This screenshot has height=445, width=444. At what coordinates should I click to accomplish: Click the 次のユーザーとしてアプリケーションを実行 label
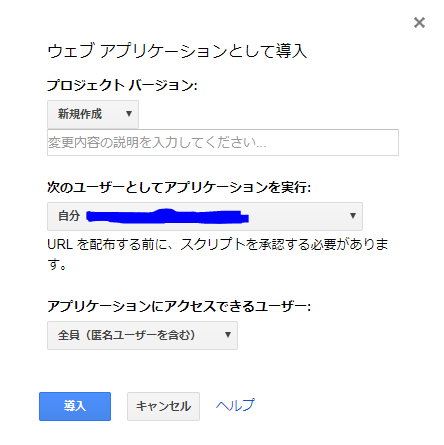point(179,187)
